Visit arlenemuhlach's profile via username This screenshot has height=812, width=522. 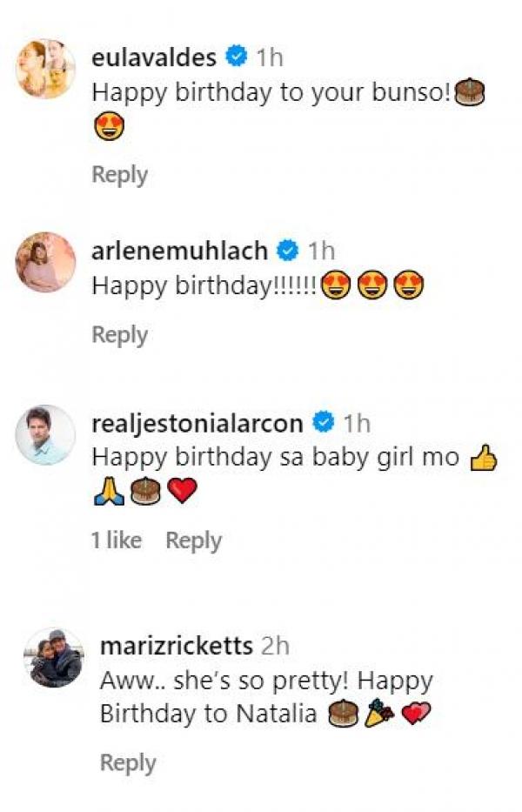click(179, 252)
